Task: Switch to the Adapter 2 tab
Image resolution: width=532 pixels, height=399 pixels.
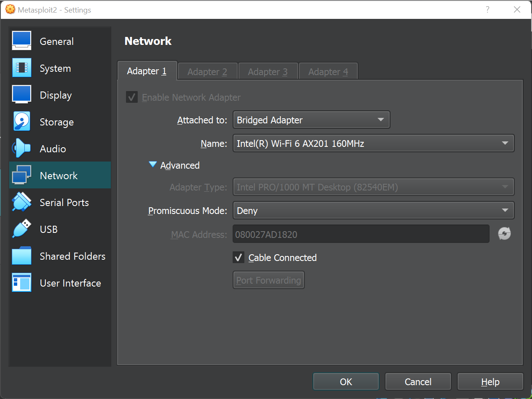Action: (x=207, y=71)
